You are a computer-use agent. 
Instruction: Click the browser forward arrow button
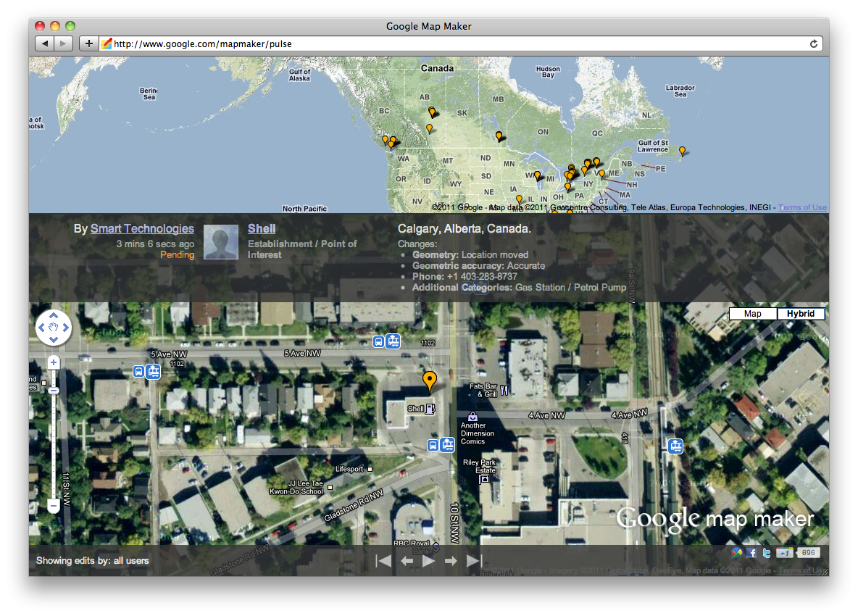(x=64, y=43)
